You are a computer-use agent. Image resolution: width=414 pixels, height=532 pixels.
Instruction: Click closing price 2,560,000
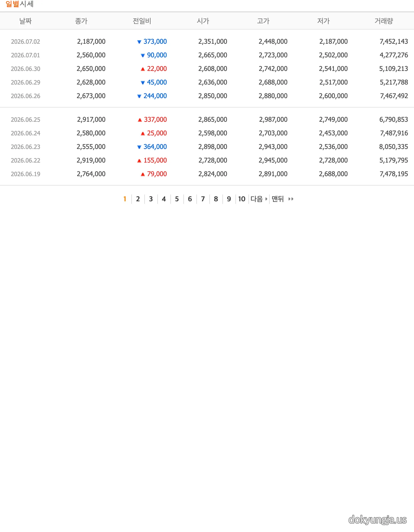(91, 55)
